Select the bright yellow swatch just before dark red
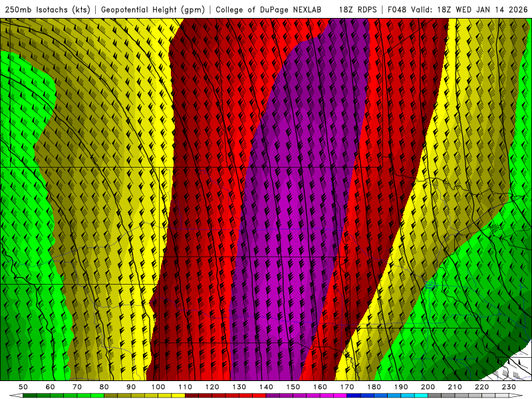The image size is (532, 399). (x=178, y=396)
